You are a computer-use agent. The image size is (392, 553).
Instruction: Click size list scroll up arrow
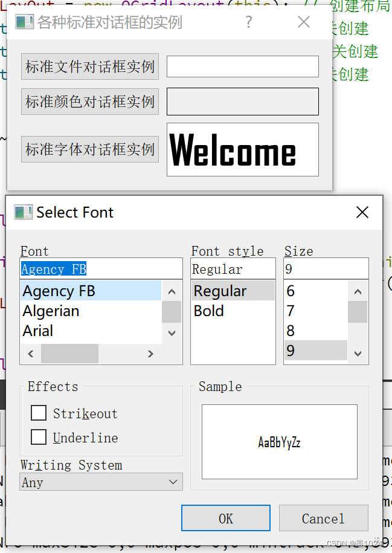click(358, 291)
